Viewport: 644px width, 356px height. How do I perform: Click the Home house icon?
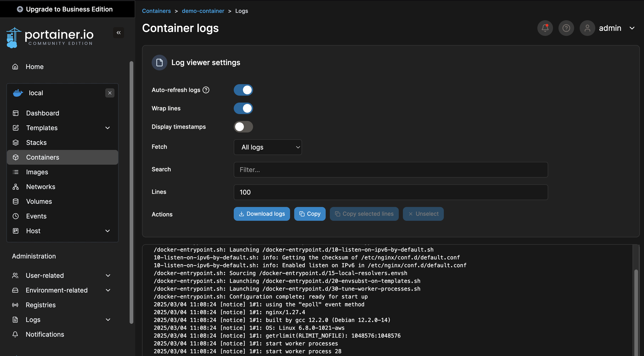coord(15,67)
